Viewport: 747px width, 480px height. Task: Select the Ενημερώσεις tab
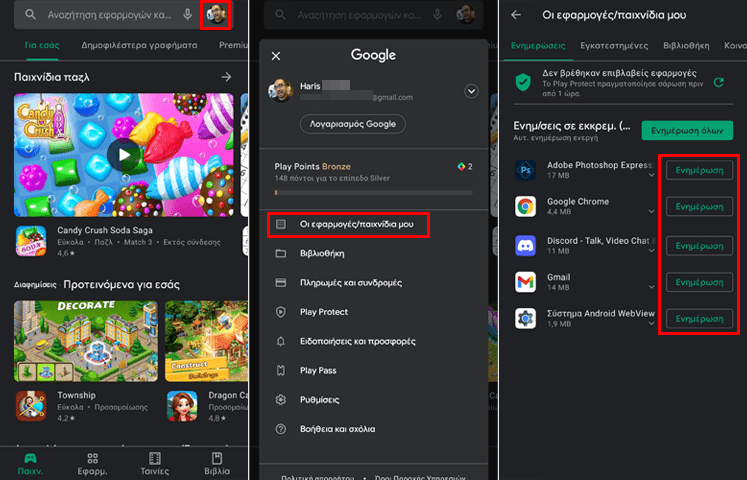pos(538,46)
